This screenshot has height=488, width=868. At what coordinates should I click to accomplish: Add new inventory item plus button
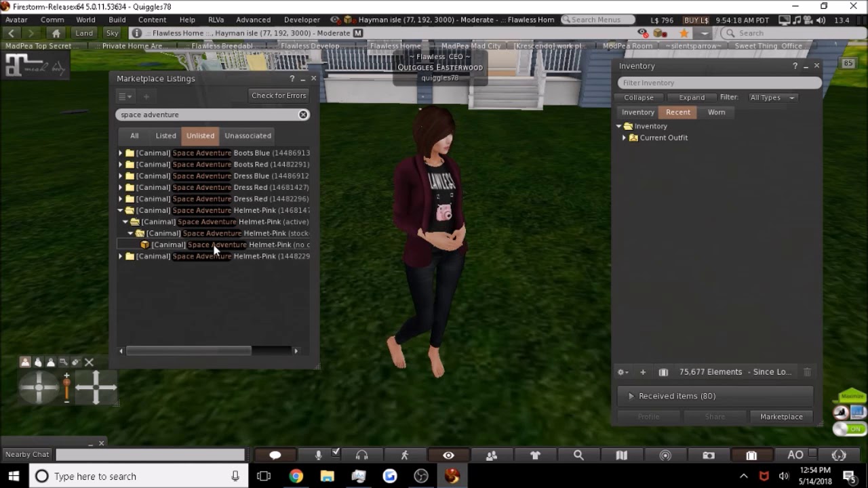click(x=643, y=372)
